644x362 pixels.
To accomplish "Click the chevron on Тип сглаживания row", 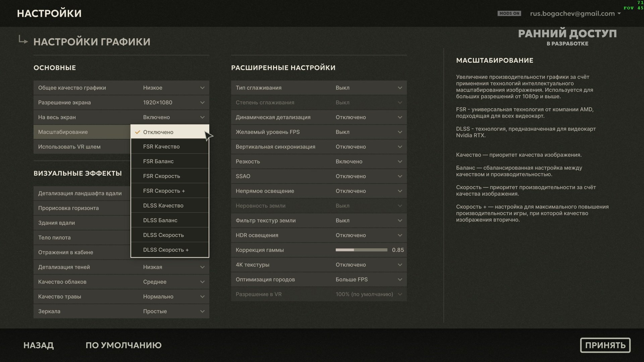I will coord(400,88).
